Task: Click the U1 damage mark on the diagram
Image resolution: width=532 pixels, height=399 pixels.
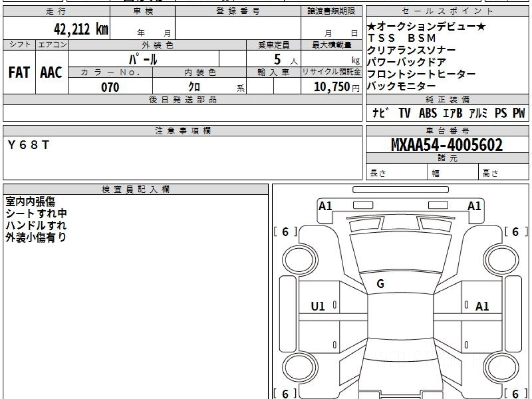Action: tap(318, 306)
